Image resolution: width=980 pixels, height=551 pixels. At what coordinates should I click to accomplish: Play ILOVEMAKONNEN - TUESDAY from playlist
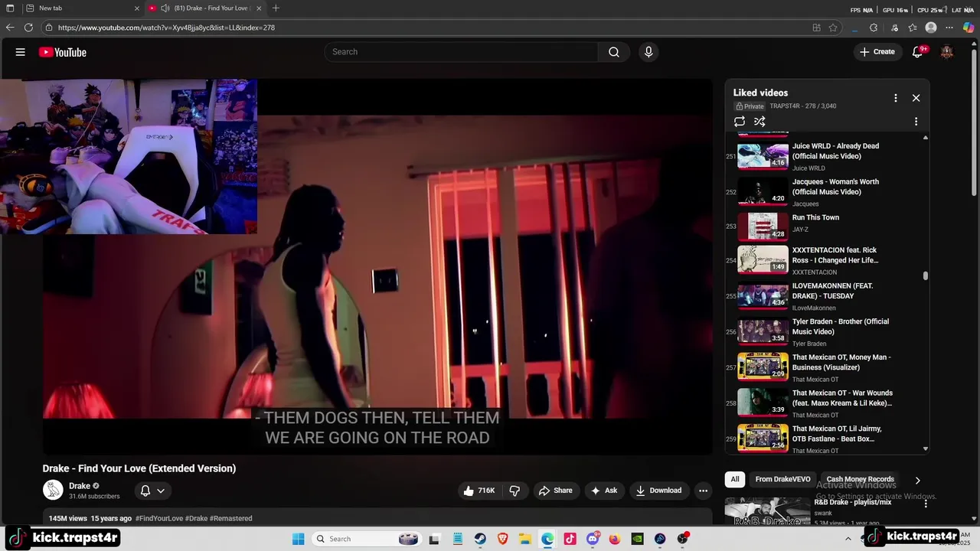point(825,296)
